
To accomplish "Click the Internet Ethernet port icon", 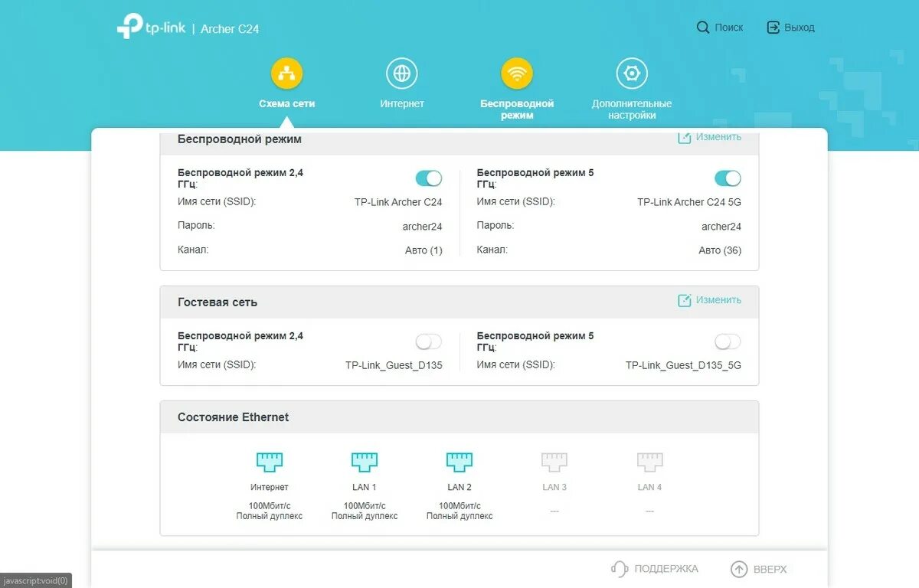I will (x=270, y=462).
